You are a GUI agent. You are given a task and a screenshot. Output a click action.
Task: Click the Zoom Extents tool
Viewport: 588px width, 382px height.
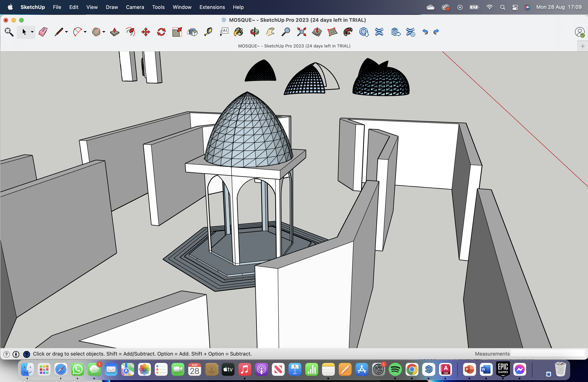(301, 32)
